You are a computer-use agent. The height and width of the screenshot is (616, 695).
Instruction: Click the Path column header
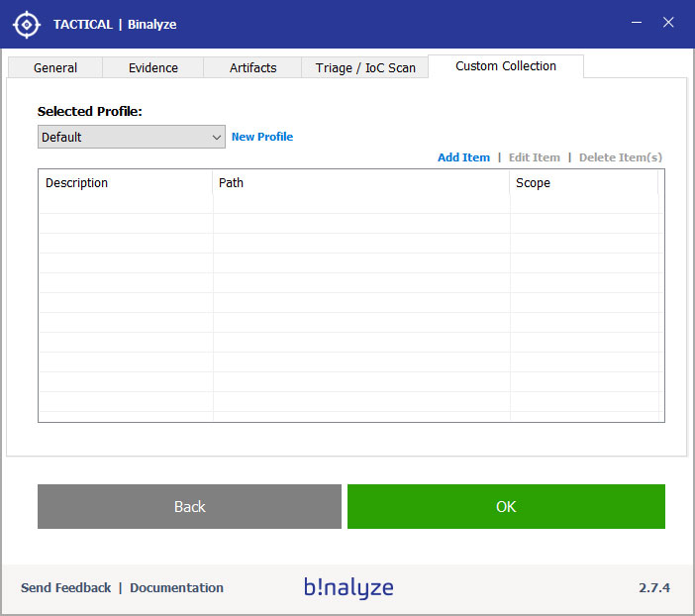[361, 182]
